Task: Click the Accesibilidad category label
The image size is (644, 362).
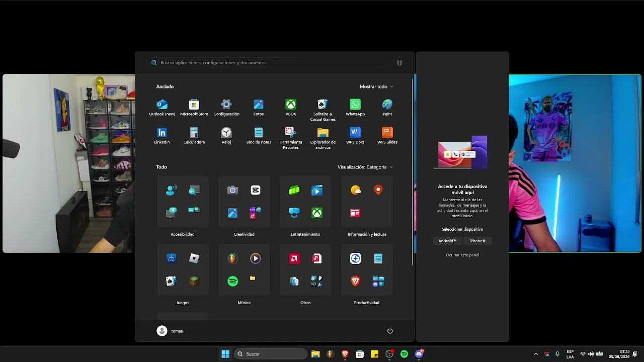Action: [x=183, y=234]
